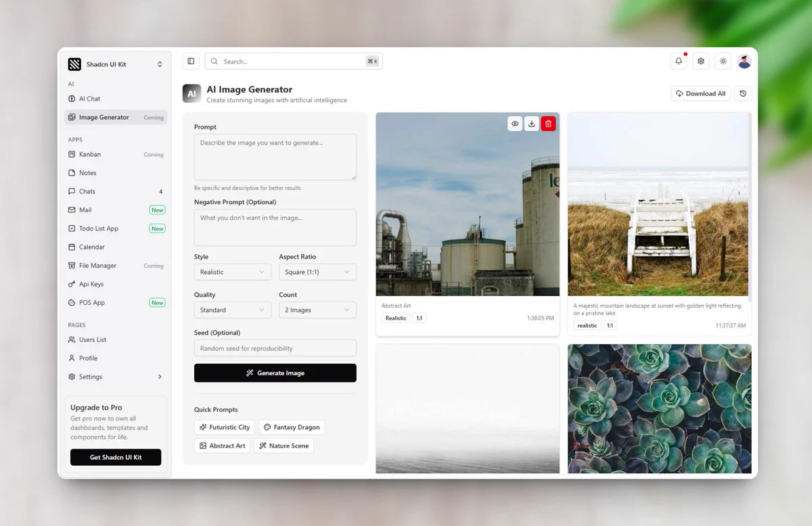Click the Upgrade to Pro heading

point(96,408)
